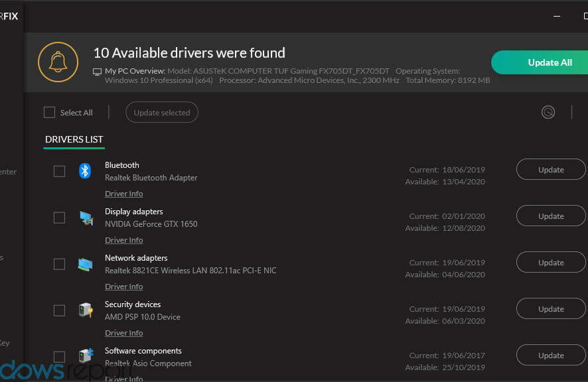Open Driver Info for Bluetooth
The image size is (588, 382).
123,194
